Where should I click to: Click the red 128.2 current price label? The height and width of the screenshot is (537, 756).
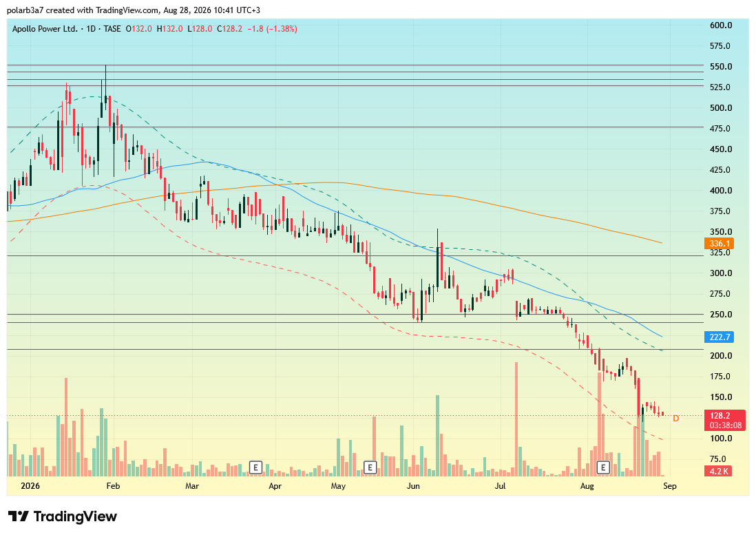(720, 416)
